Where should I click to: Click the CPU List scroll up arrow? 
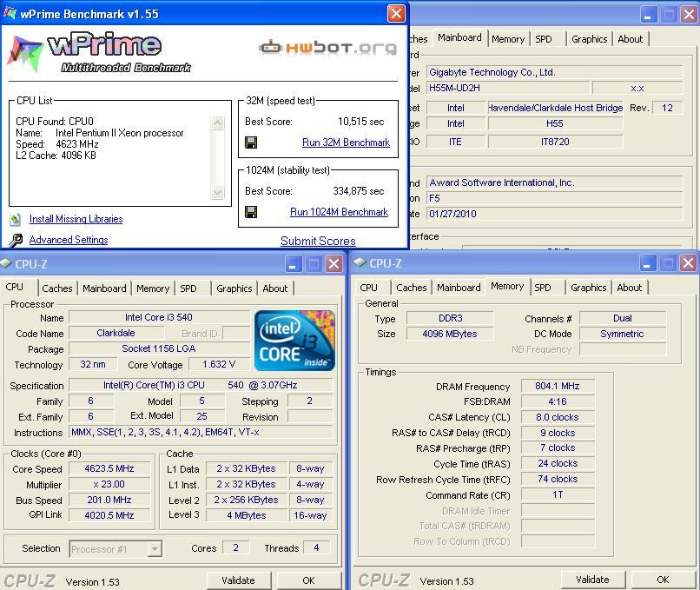coord(217,123)
